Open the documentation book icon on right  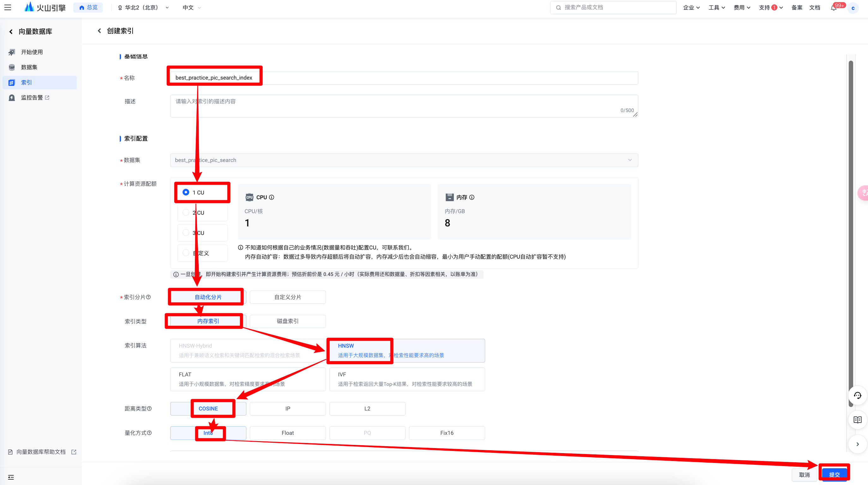tap(857, 420)
